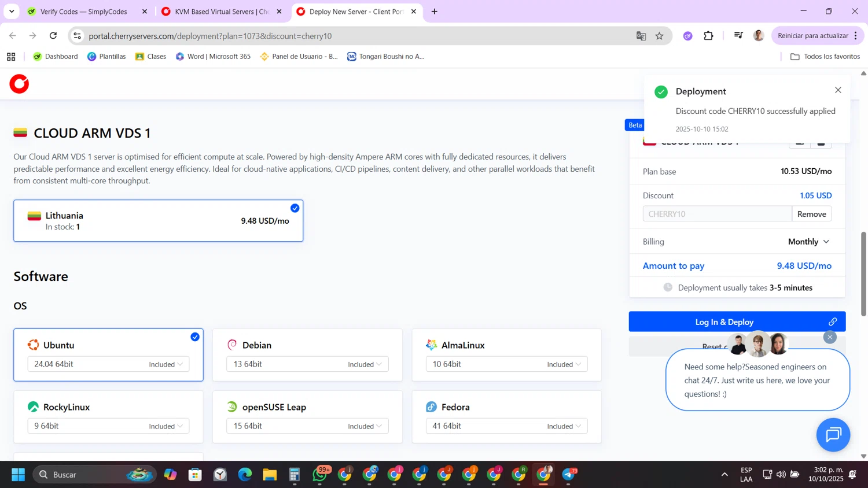
Task: Expand Fedora 41 64bit version dropdown
Action: pos(506,426)
